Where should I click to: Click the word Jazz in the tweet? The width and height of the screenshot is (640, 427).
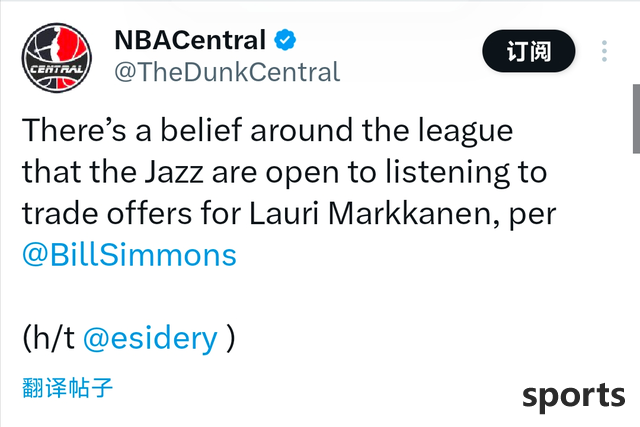coord(174,172)
